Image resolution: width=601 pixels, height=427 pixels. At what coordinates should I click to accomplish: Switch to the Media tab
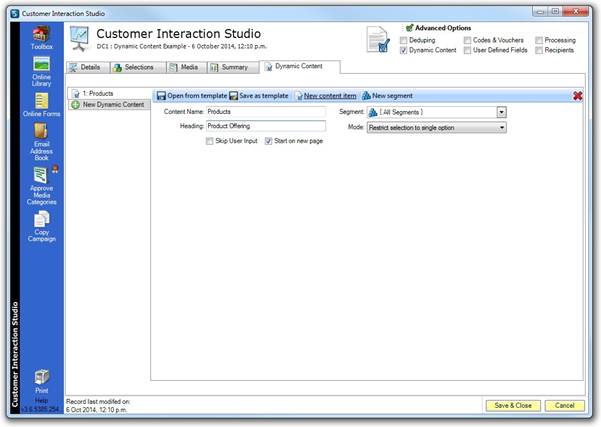pyautogui.click(x=187, y=67)
